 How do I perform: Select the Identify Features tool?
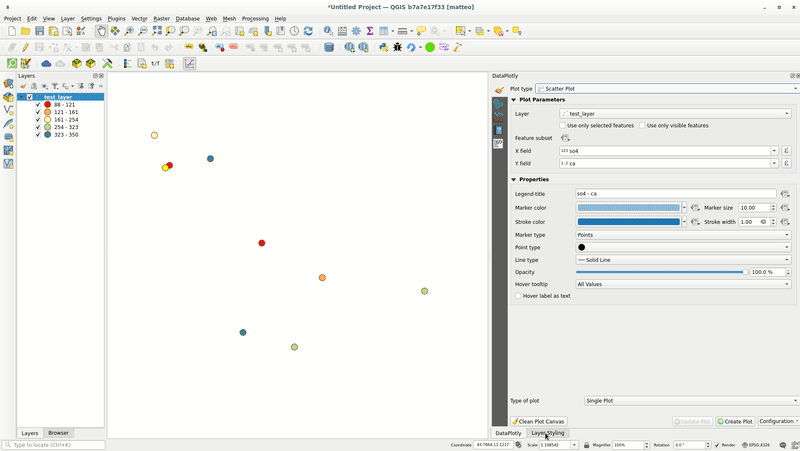coord(328,31)
